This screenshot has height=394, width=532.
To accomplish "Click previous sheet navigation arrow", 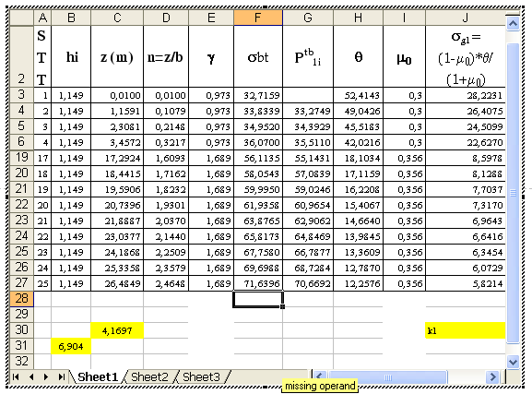I will [x=31, y=377].
